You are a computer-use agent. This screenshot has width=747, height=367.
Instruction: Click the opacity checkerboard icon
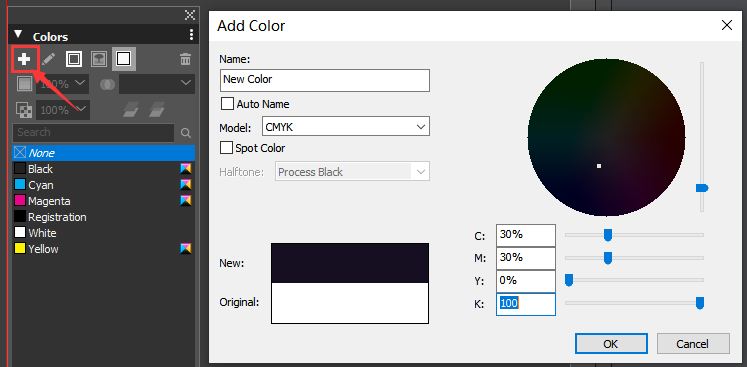[24, 110]
